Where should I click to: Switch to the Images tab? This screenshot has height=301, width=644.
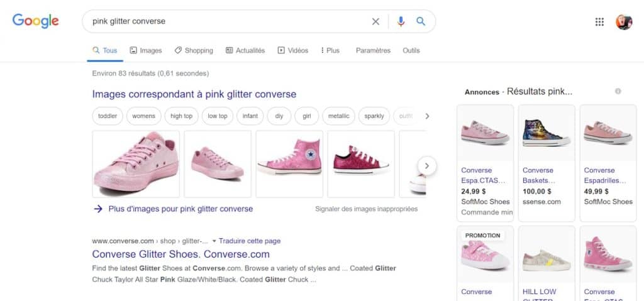[x=146, y=50]
